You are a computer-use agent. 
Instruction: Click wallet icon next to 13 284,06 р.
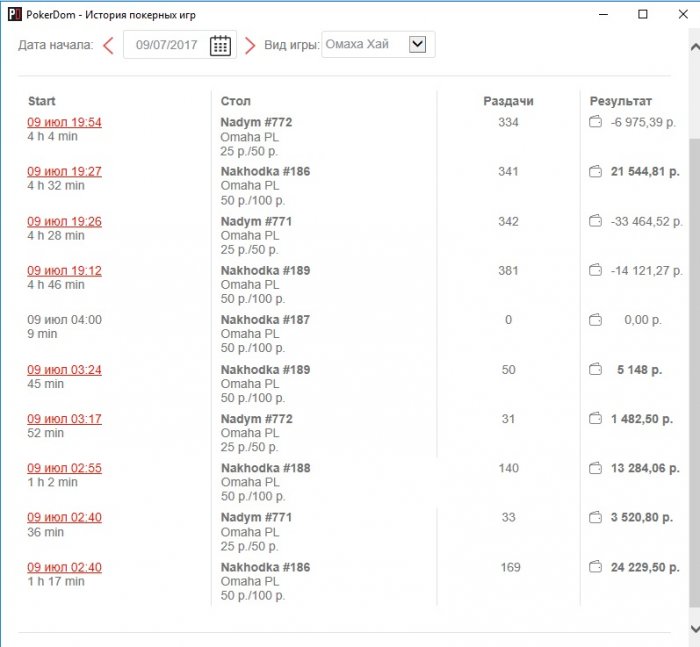pyautogui.click(x=595, y=468)
